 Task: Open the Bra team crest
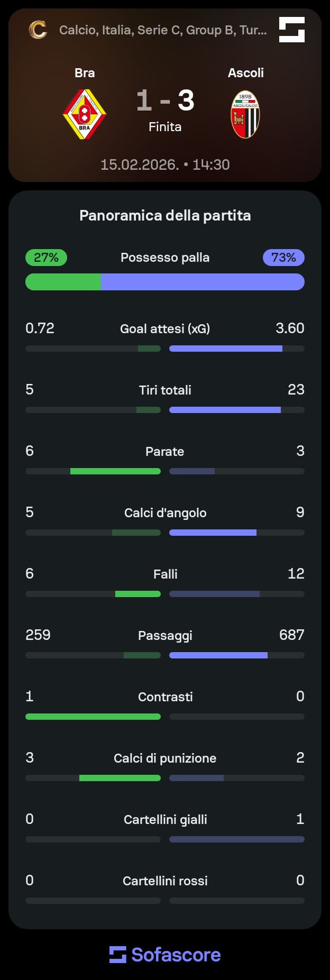(85, 114)
